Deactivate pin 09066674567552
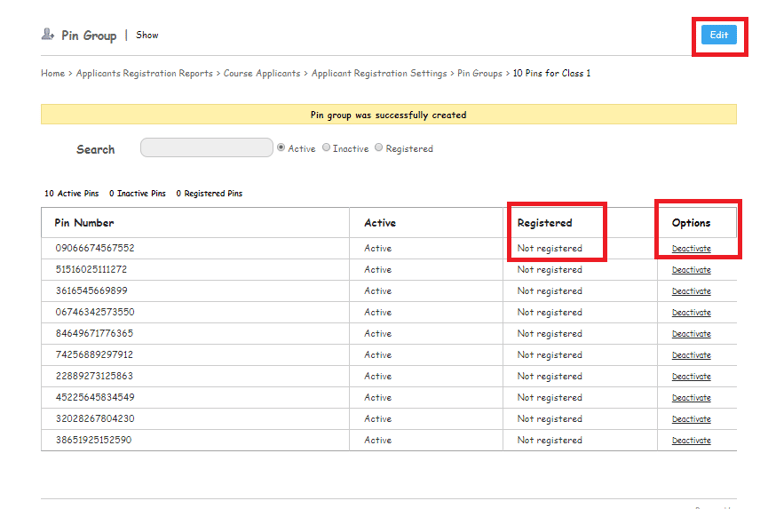 (x=691, y=249)
